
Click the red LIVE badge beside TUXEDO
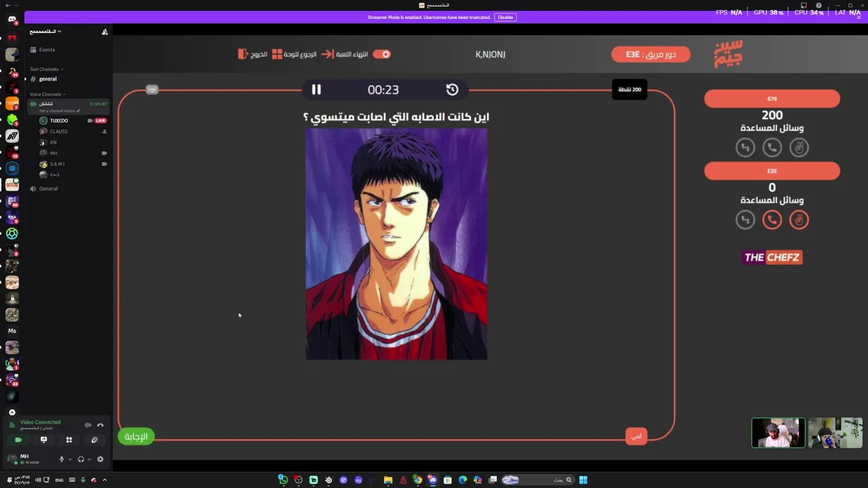pos(100,121)
